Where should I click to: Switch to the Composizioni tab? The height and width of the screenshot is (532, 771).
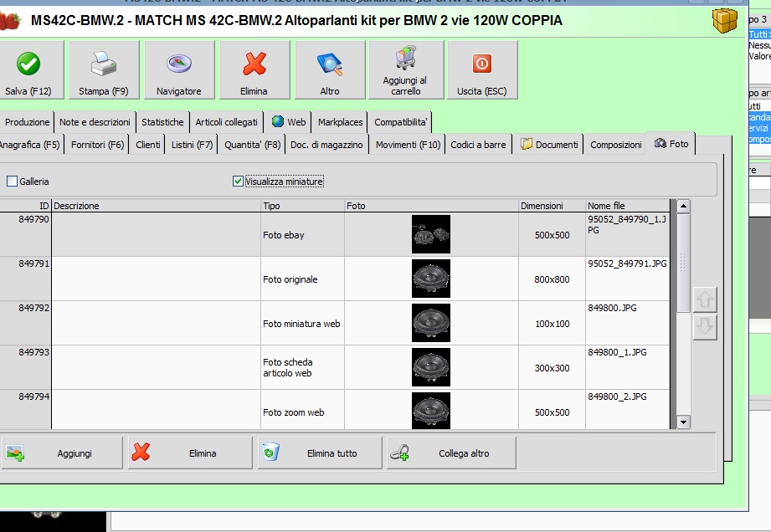point(616,145)
